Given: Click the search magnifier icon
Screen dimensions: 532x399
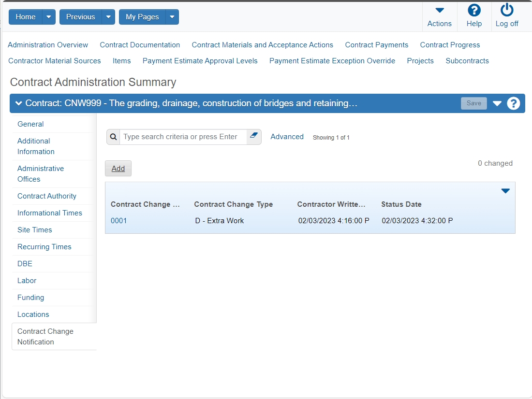Looking at the screenshot, I should (113, 137).
